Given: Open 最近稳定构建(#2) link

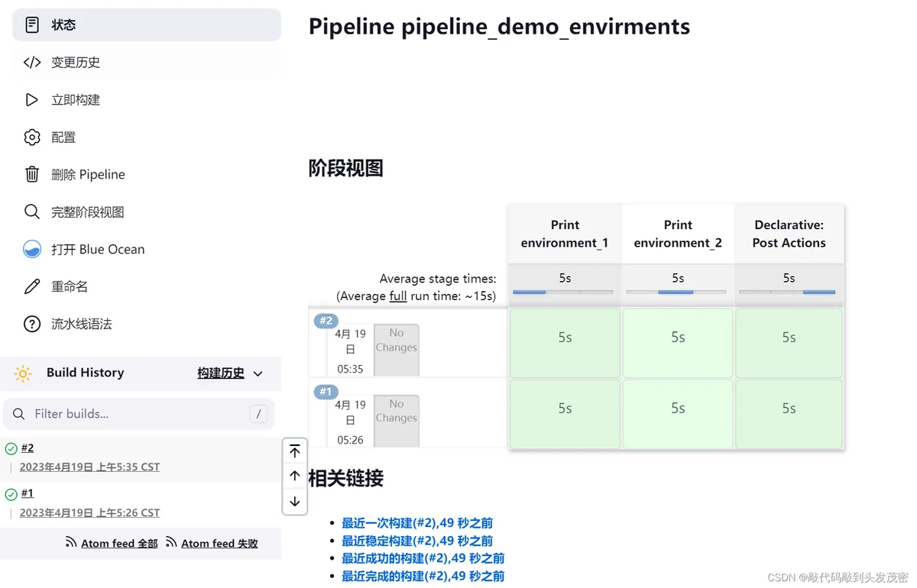Looking at the screenshot, I should 417,541.
